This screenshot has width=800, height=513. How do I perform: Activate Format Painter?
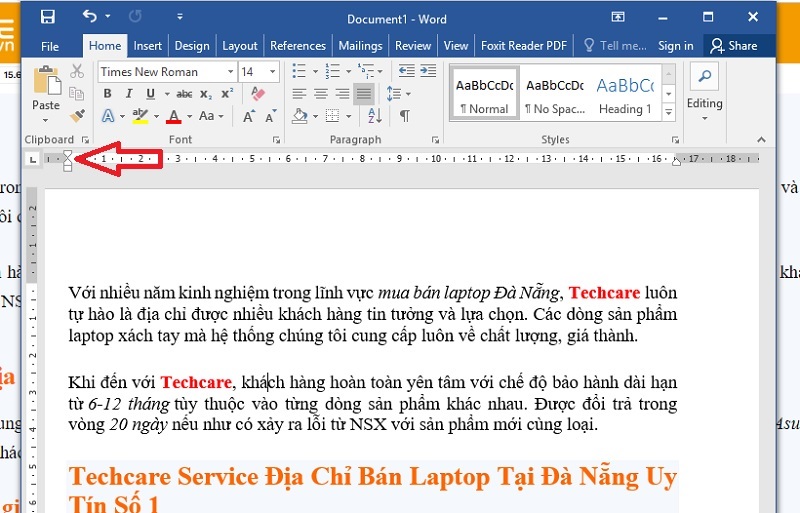77,116
